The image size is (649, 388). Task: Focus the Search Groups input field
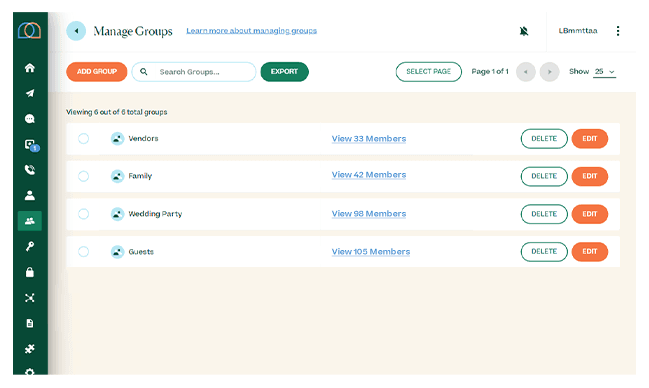[194, 72]
